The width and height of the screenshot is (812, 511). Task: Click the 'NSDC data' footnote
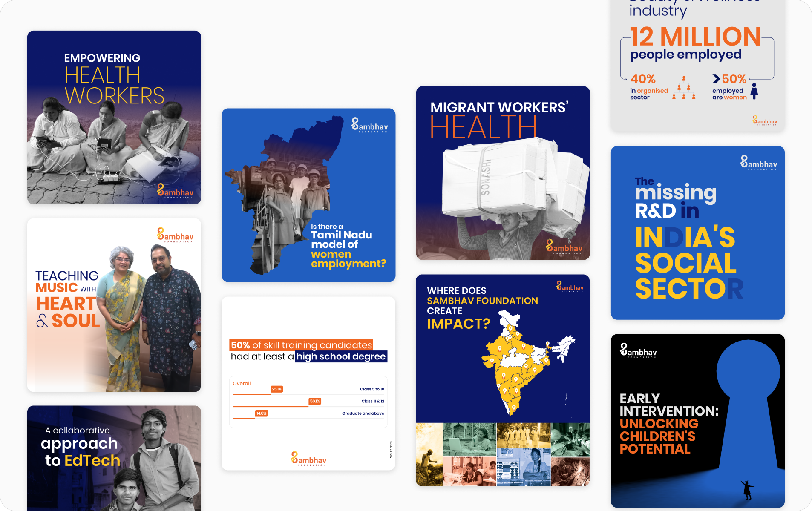391,450
